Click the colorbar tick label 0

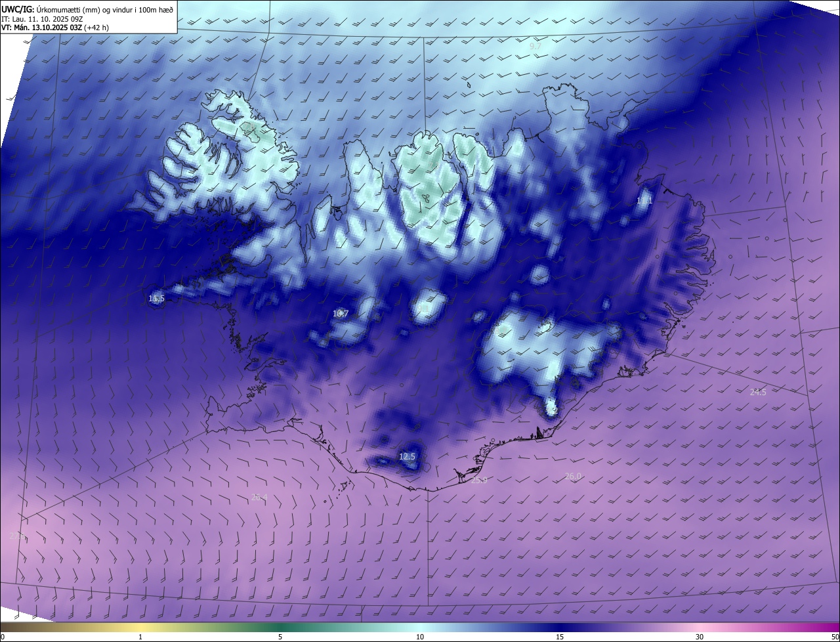(3, 637)
